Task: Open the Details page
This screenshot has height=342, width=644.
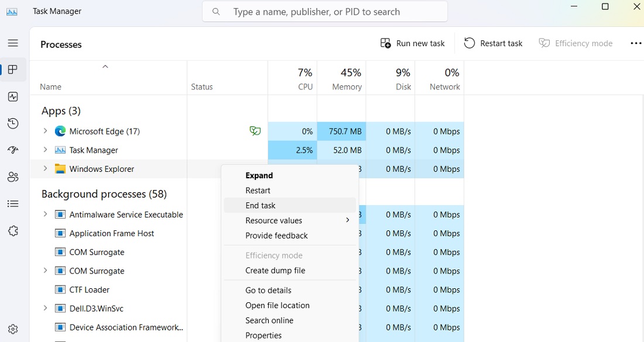Action: coord(13,203)
